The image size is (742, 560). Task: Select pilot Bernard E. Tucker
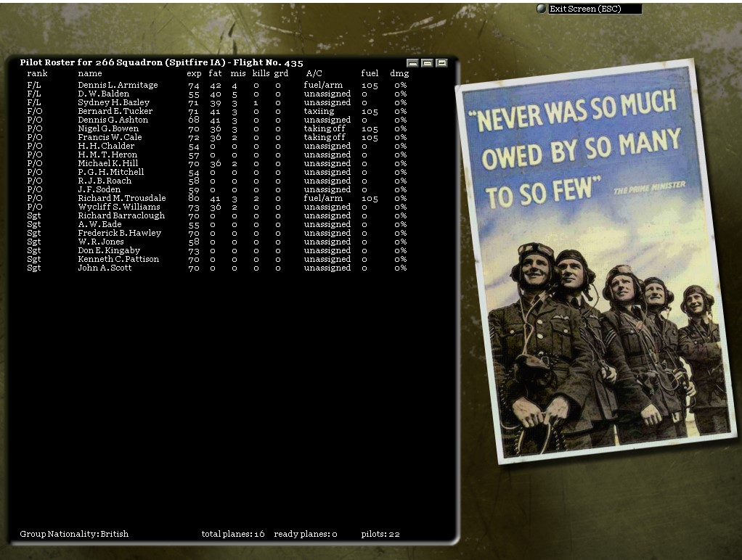click(115, 111)
